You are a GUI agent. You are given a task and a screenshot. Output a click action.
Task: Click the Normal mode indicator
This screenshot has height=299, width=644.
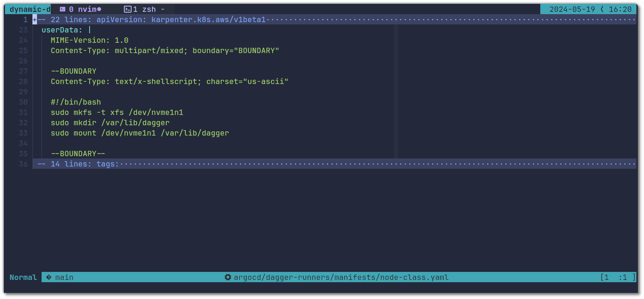tap(23, 277)
